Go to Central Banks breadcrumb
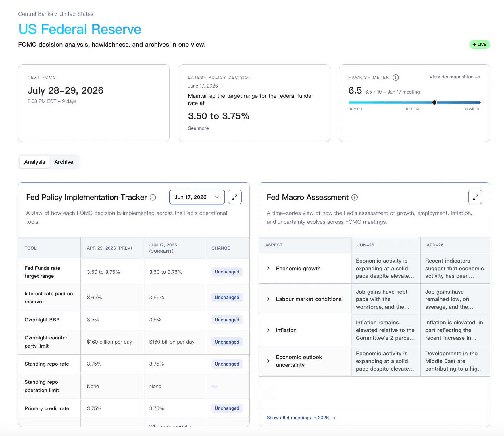 (36, 14)
